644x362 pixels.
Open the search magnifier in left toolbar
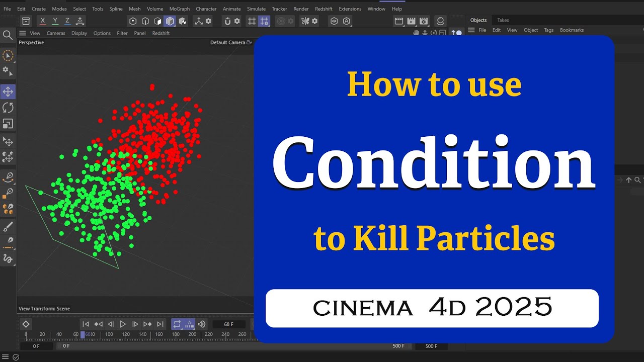click(8, 35)
